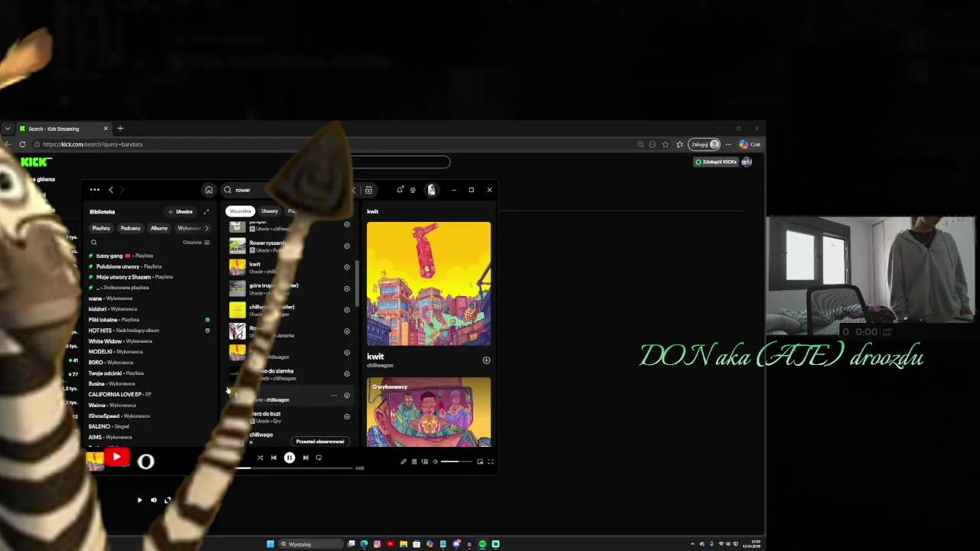980x551 pixels.
Task: Open the Spotify Home screen
Action: tap(208, 190)
